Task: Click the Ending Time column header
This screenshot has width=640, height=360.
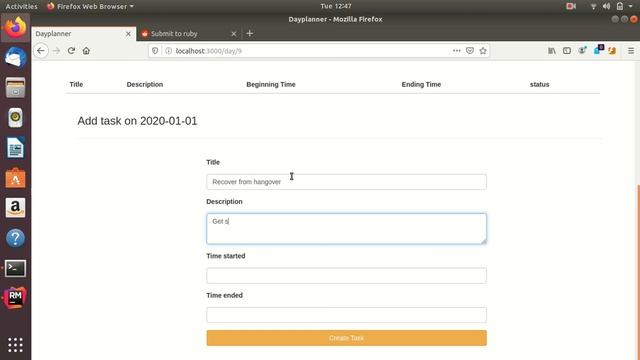Action: pyautogui.click(x=421, y=84)
